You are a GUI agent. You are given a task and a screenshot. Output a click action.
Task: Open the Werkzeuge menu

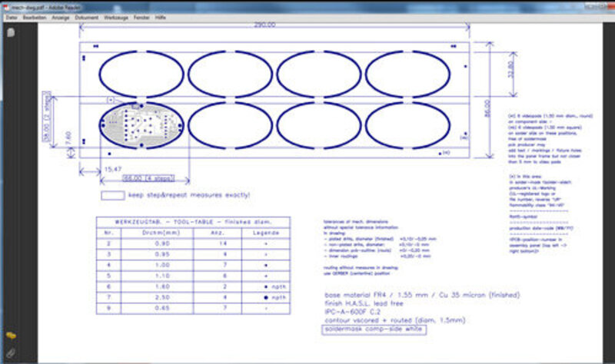point(116,18)
